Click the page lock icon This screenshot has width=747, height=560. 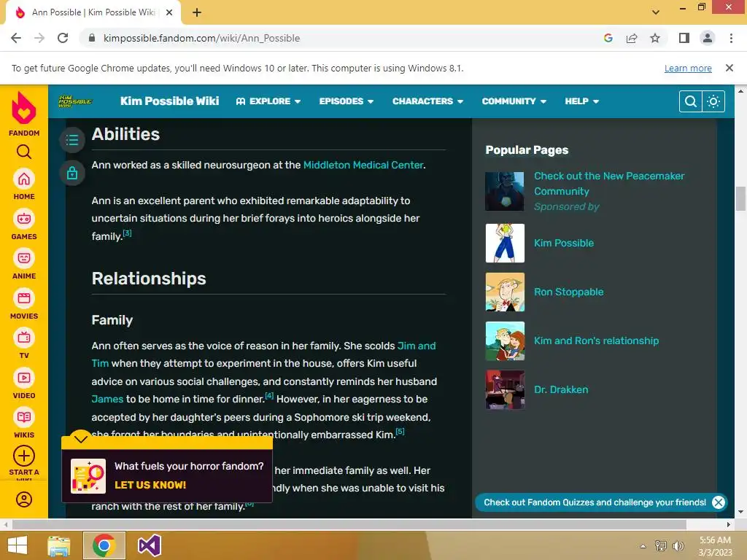click(72, 173)
